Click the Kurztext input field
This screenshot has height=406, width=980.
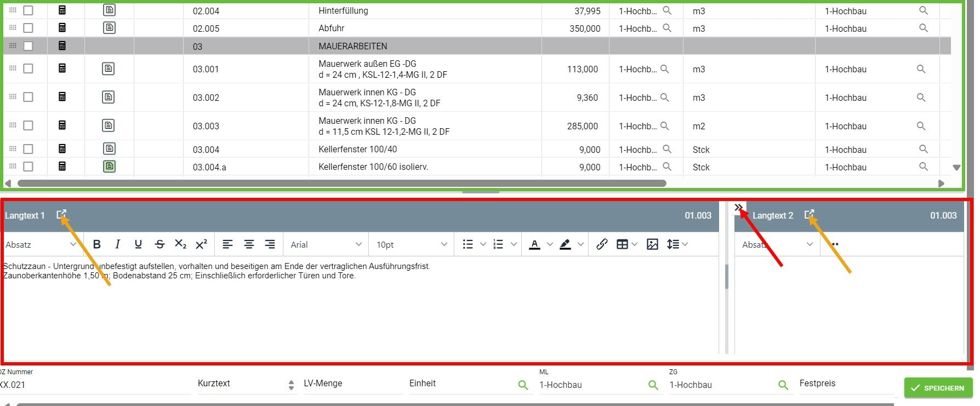point(241,384)
